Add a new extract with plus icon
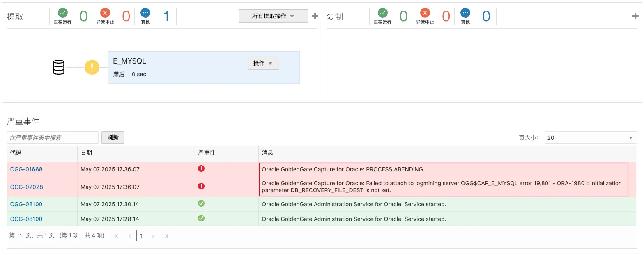644x255 pixels. pos(315,16)
